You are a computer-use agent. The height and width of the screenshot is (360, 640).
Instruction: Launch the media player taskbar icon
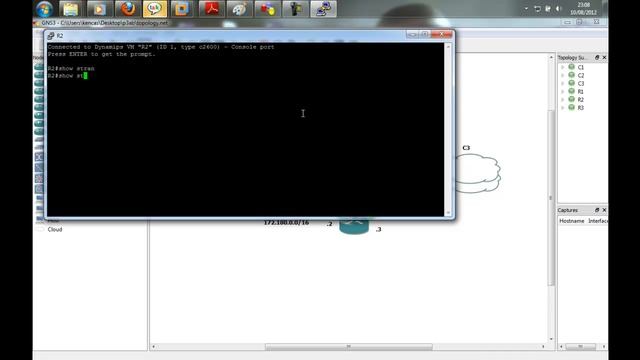point(99,9)
